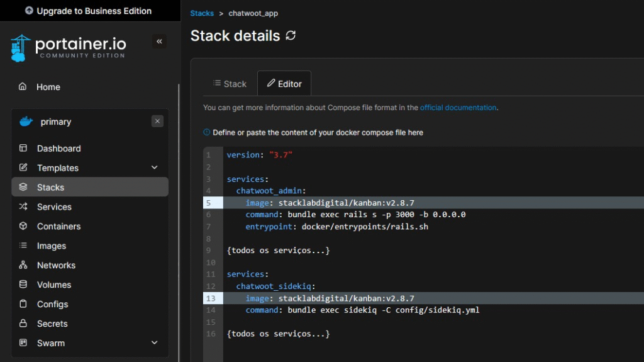The width and height of the screenshot is (644, 362).
Task: Select the Editor tab
Action: pos(284,84)
